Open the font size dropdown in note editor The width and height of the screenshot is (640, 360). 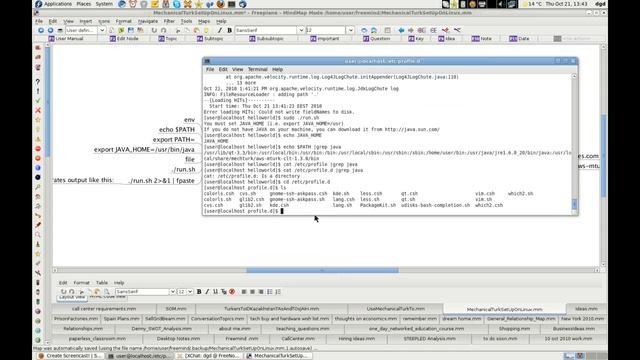coord(190,292)
